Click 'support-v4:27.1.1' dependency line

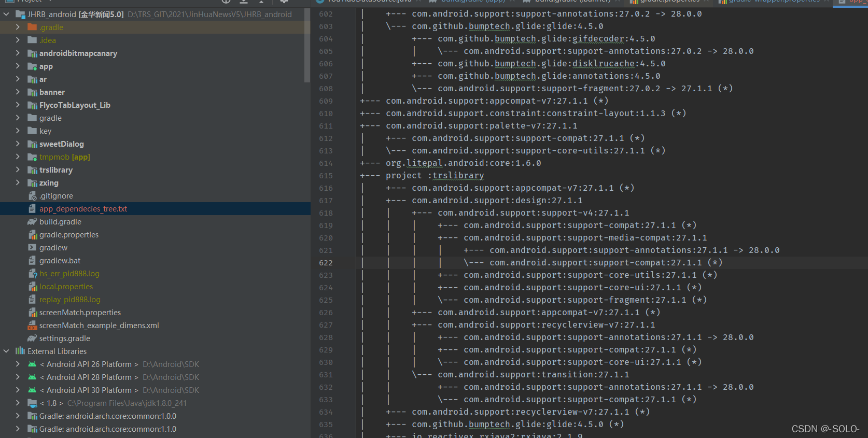pyautogui.click(x=533, y=213)
